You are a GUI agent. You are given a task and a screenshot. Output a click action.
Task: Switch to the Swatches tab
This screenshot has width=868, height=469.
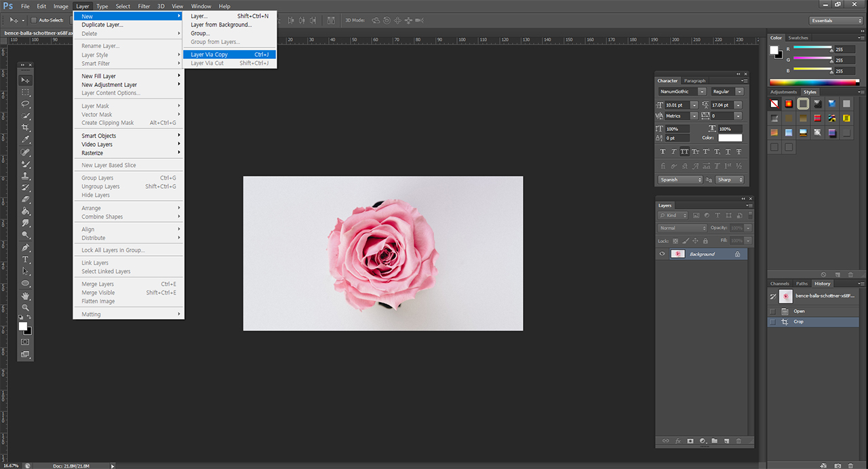point(798,38)
